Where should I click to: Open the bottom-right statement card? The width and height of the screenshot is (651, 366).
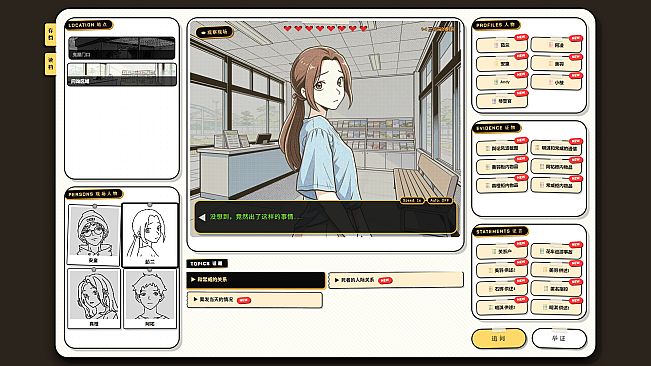point(556,307)
